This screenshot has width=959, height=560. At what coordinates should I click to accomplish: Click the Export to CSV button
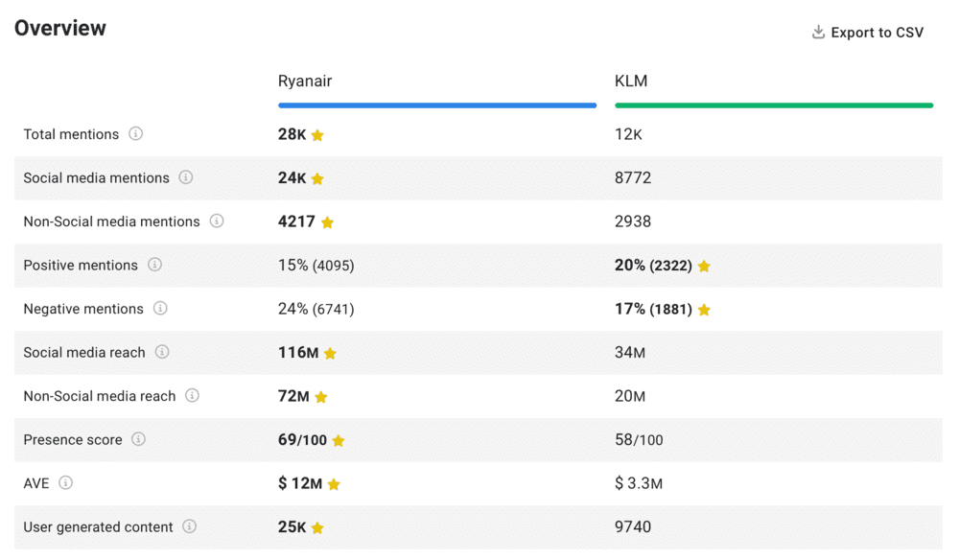[x=867, y=33]
